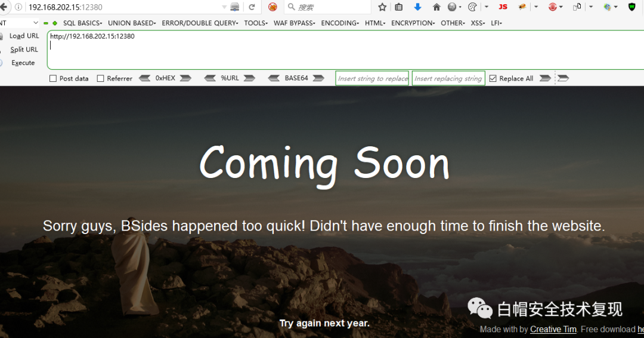Image resolution: width=644 pixels, height=338 pixels.
Task: Uncheck the Replace All checkbox
Action: click(493, 79)
